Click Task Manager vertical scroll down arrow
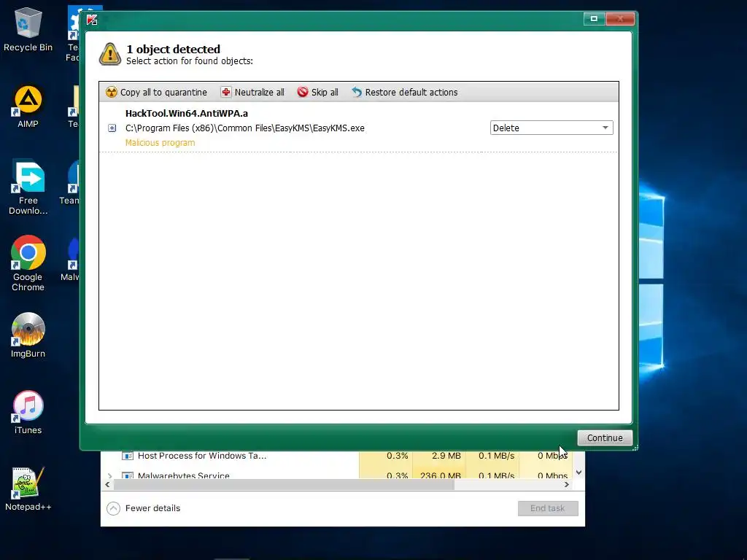The width and height of the screenshot is (747, 560). coord(578,472)
